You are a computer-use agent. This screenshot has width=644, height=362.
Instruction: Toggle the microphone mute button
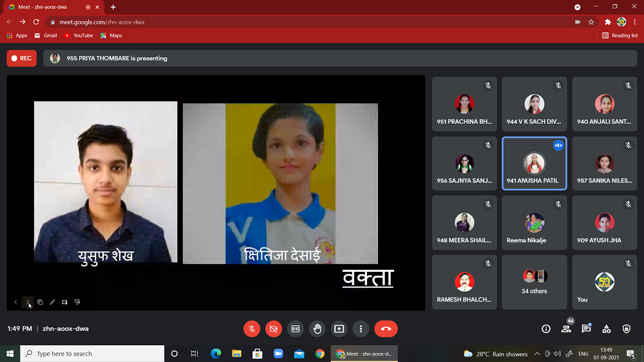(x=252, y=329)
